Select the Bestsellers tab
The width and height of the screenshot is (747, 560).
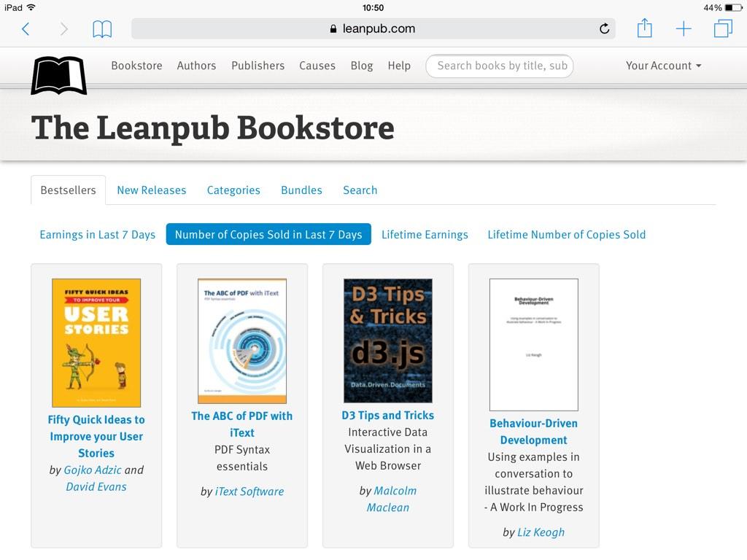(x=68, y=190)
